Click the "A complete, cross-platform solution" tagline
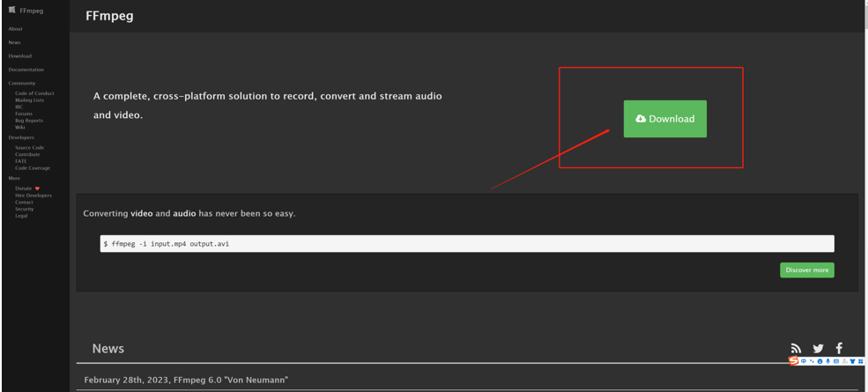This screenshot has width=868, height=392. (x=267, y=106)
